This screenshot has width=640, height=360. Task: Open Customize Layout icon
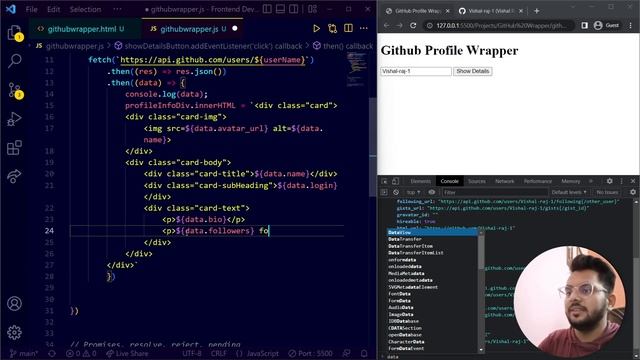[x=313, y=9]
